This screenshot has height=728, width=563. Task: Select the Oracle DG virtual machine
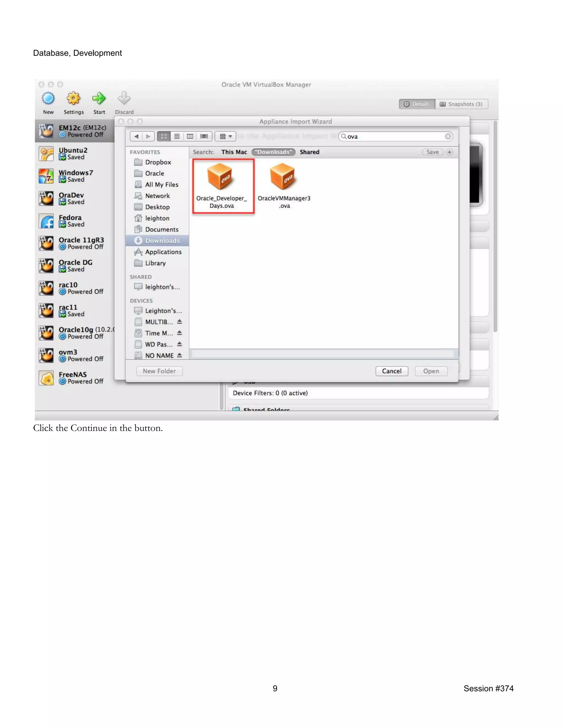pos(75,266)
